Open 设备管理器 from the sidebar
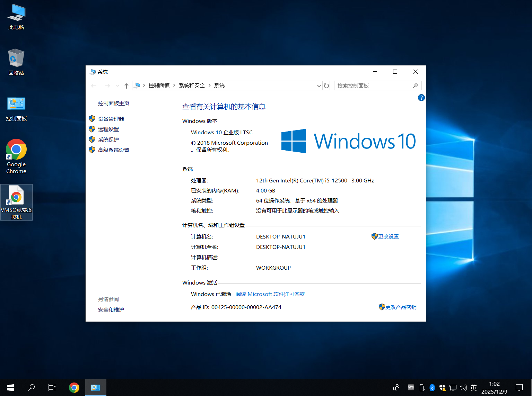Viewport: 532px width, 396px height. pyautogui.click(x=111, y=119)
